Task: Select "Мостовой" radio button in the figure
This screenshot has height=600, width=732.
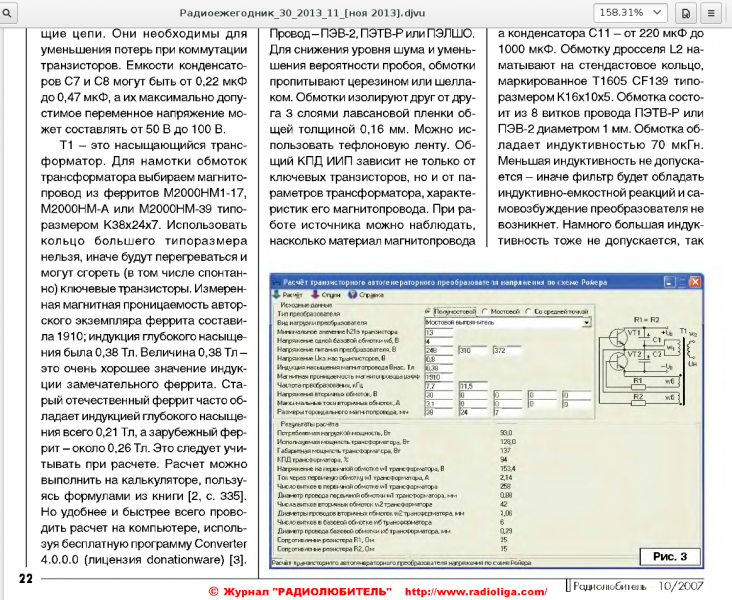Action: click(501, 311)
